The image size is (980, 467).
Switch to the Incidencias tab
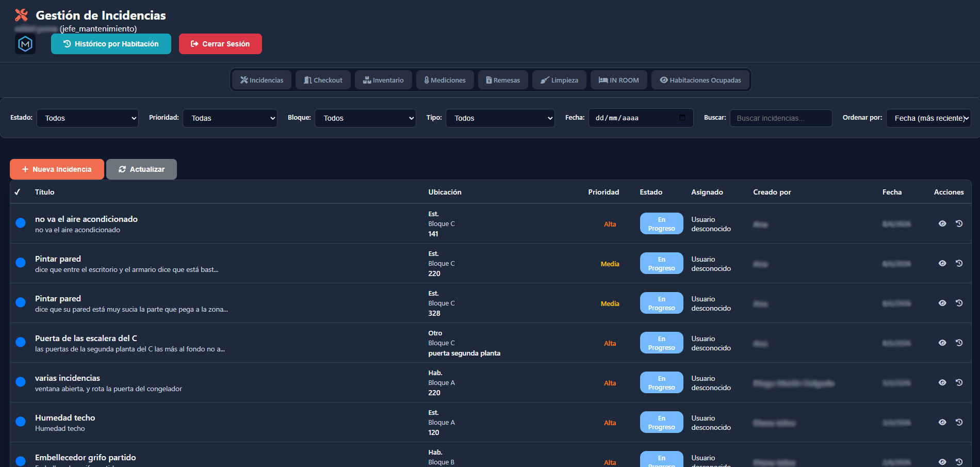tap(262, 80)
